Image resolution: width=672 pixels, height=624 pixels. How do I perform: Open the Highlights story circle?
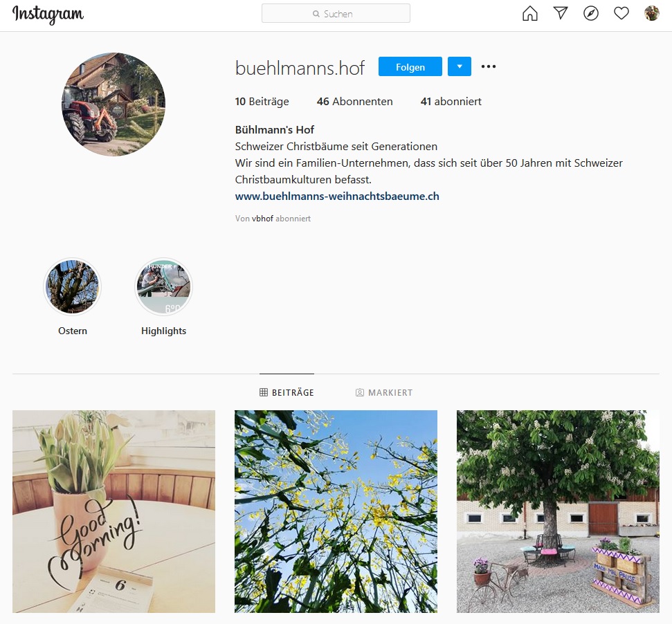pyautogui.click(x=164, y=286)
